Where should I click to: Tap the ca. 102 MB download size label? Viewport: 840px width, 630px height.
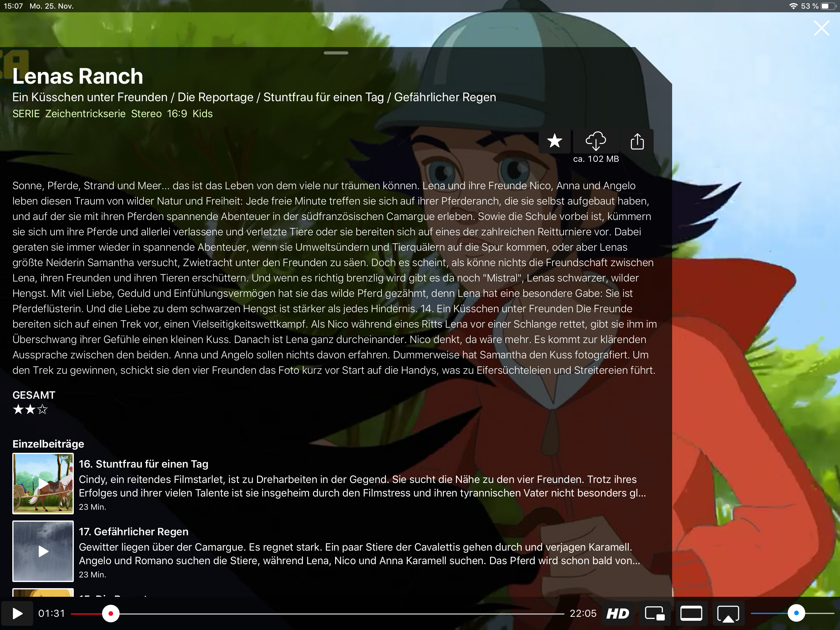coord(596,159)
